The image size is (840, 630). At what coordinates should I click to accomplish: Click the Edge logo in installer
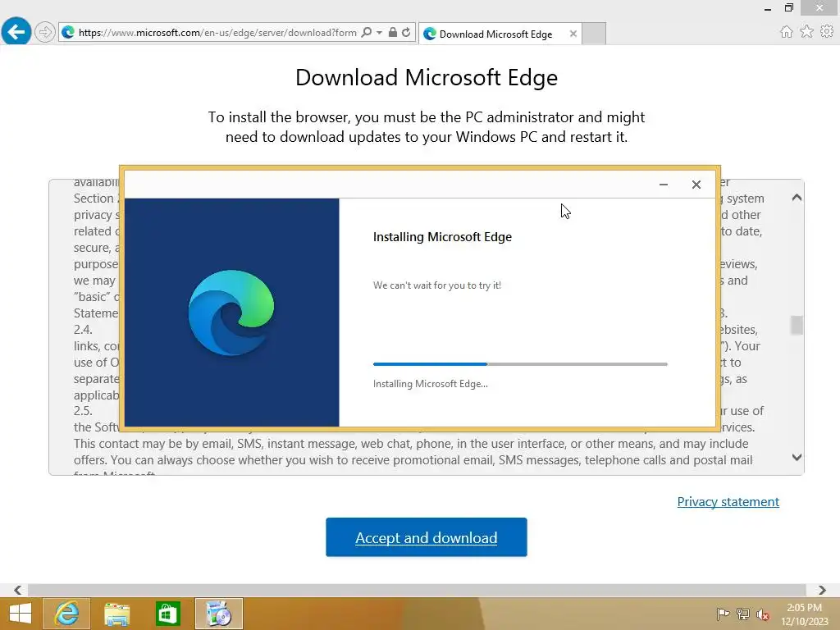pos(231,313)
